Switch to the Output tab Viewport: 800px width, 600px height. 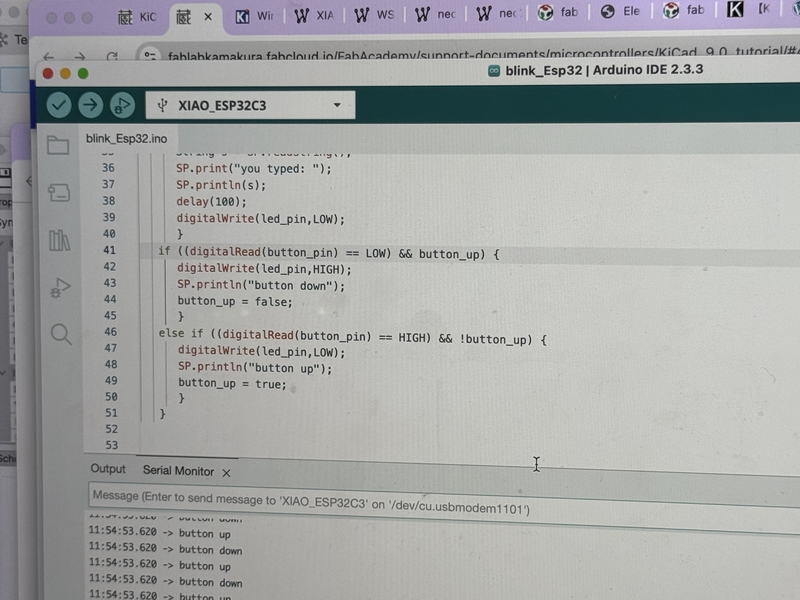pos(108,470)
